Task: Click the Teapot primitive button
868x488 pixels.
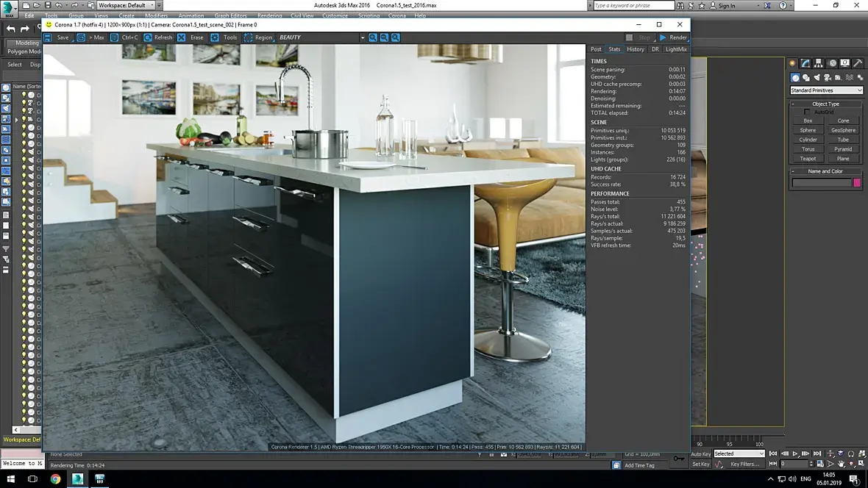Action: tap(808, 159)
